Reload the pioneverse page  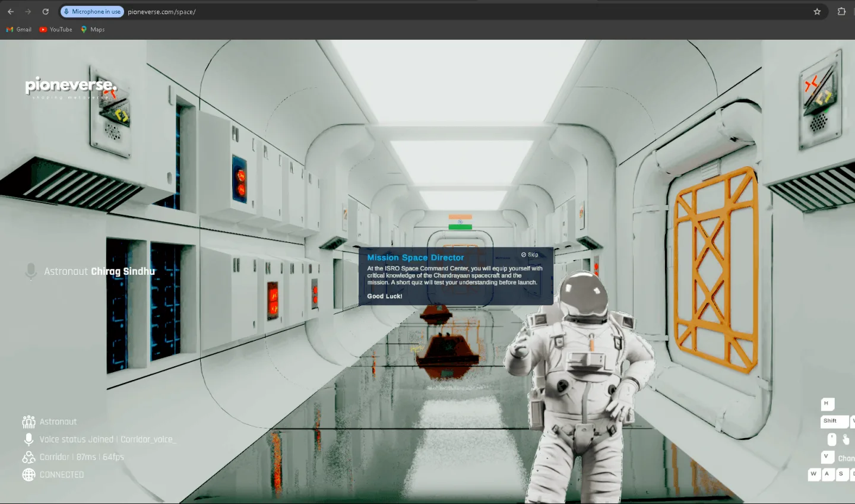click(x=45, y=11)
